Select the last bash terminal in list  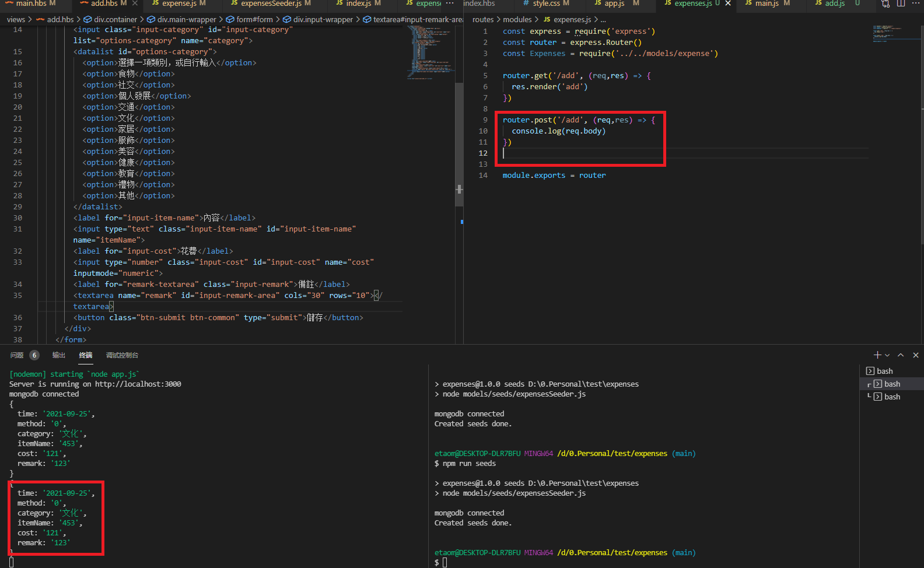[891, 397]
